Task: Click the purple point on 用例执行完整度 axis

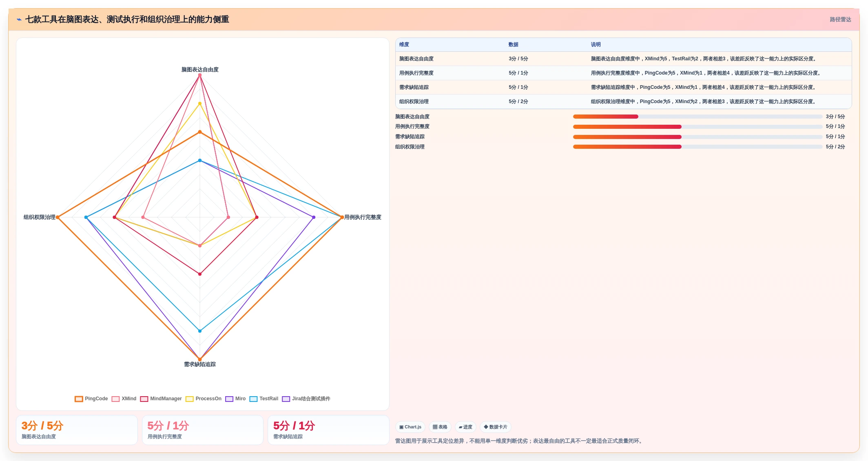Action: 314,217
